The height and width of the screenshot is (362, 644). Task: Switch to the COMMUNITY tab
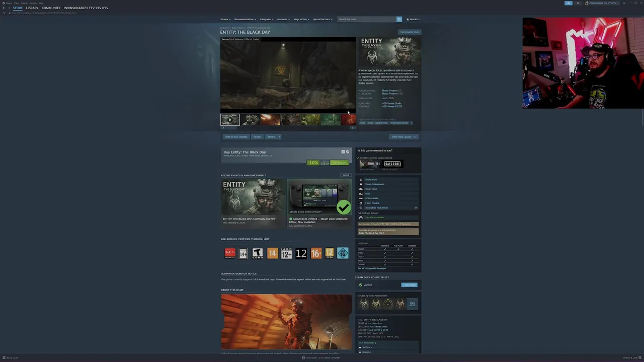(51, 8)
